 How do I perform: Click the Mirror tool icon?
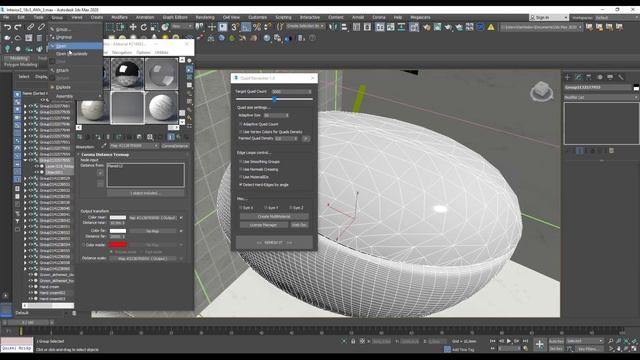click(x=333, y=27)
